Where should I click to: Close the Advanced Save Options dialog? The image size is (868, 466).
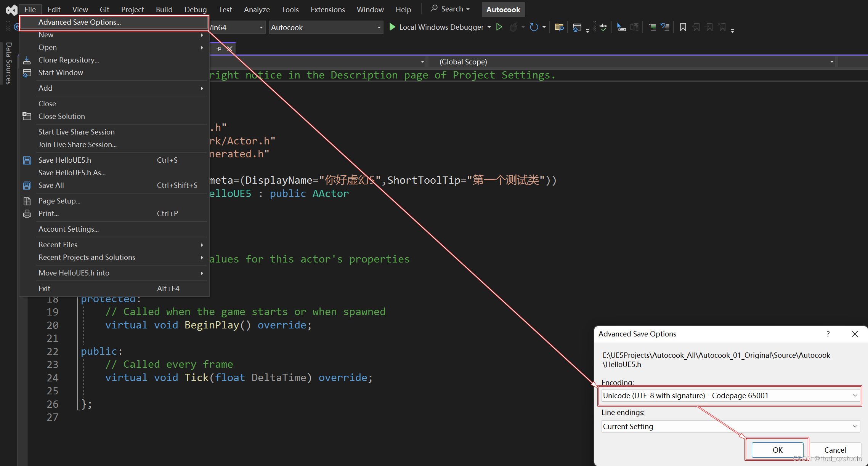pos(855,334)
